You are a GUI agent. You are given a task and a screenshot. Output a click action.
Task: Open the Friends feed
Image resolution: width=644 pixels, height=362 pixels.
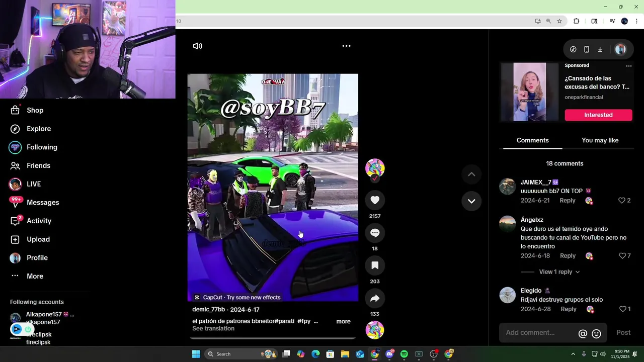coord(31,165)
